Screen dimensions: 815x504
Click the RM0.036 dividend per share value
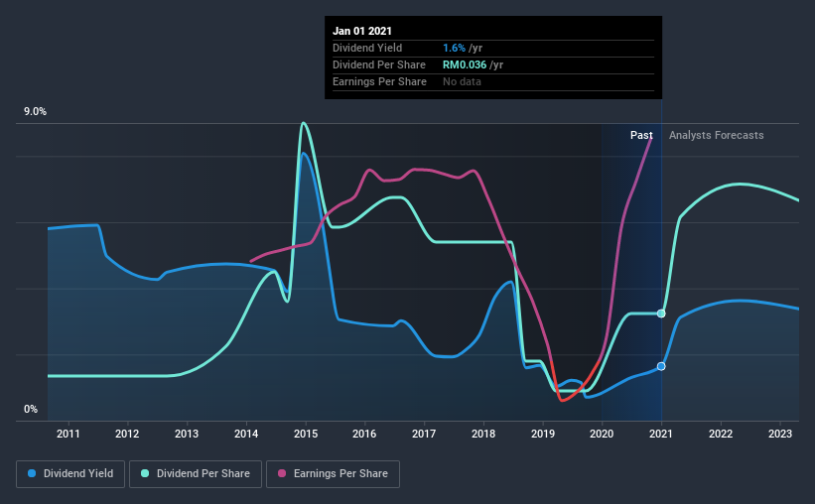[465, 64]
